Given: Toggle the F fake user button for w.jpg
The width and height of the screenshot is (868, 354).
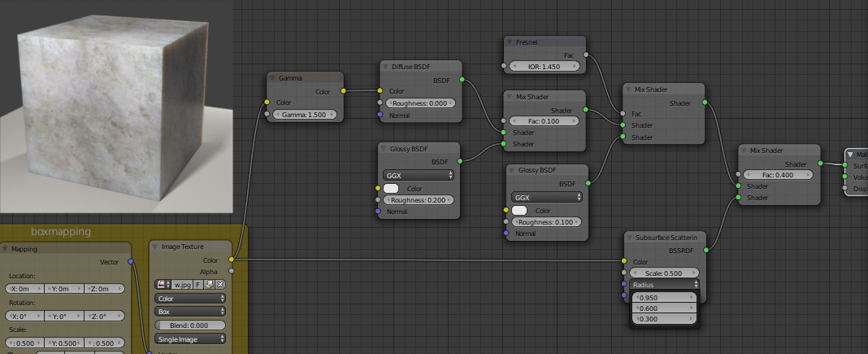Looking at the screenshot, I should (198, 284).
